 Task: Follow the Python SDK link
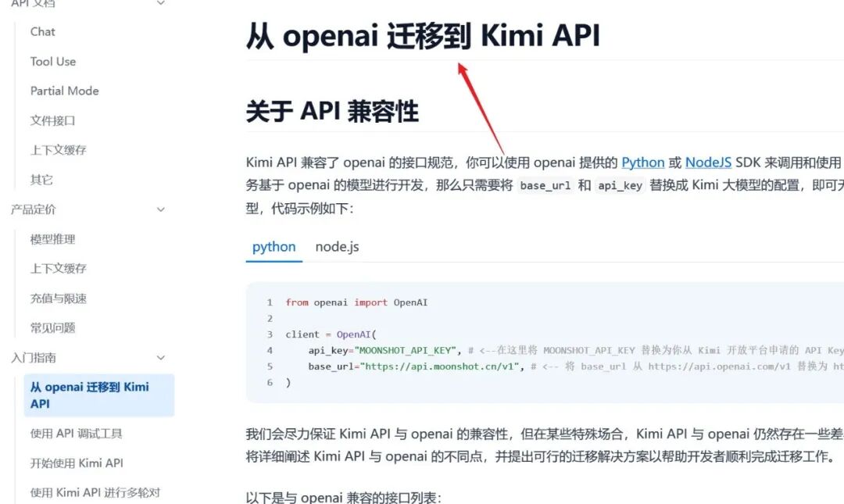click(x=642, y=163)
